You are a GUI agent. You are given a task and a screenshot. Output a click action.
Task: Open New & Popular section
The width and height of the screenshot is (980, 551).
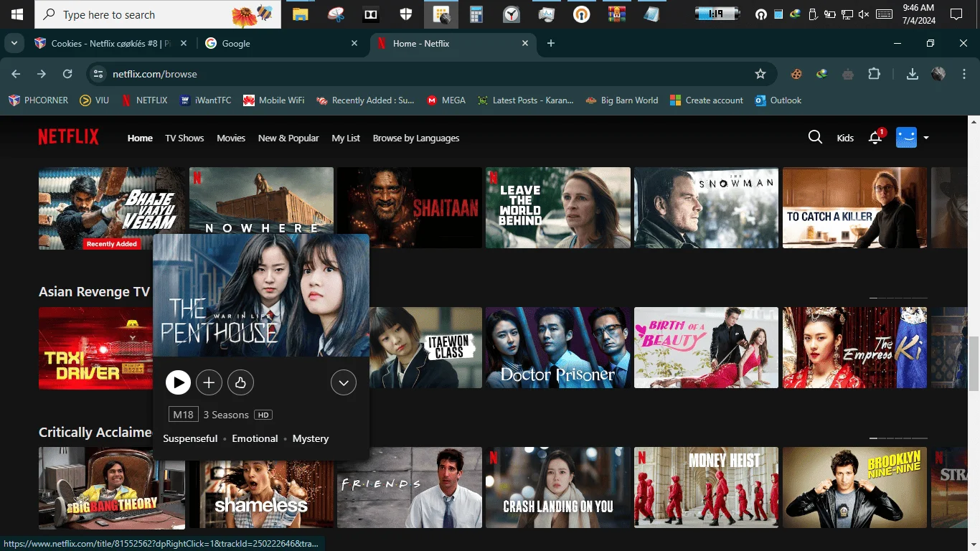[x=288, y=138]
